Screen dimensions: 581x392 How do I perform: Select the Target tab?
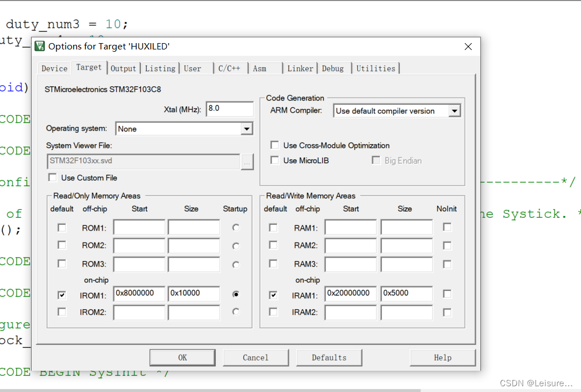[x=89, y=67]
